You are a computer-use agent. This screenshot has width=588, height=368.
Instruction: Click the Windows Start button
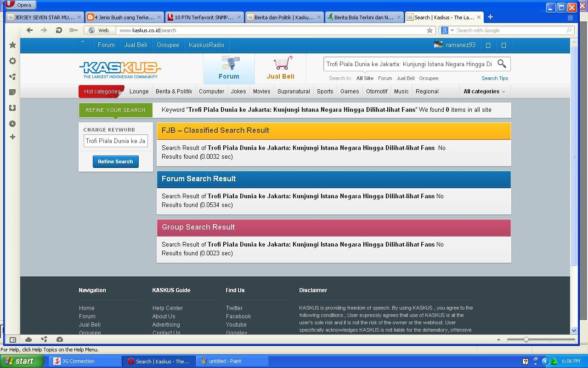point(22,361)
